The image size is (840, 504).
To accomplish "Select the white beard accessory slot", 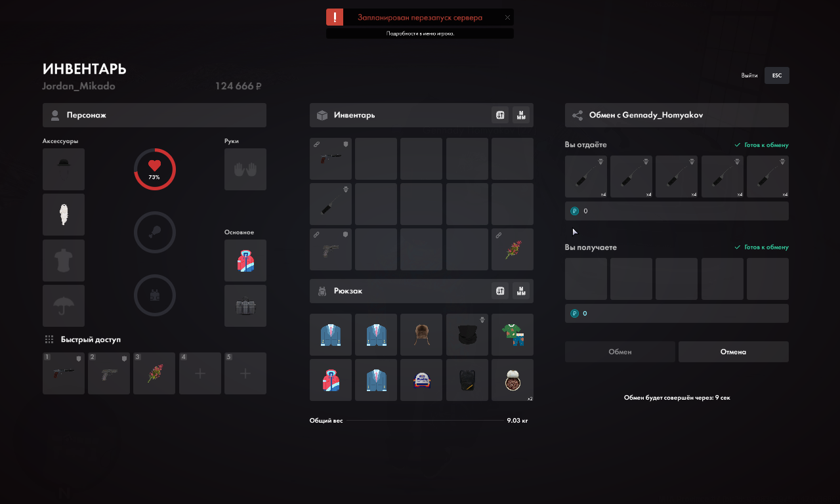I will [64, 215].
